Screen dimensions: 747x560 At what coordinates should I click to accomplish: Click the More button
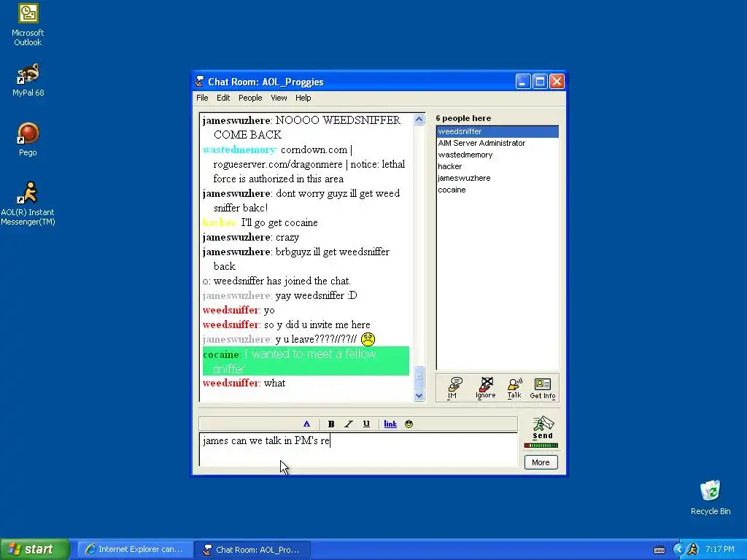click(x=541, y=462)
